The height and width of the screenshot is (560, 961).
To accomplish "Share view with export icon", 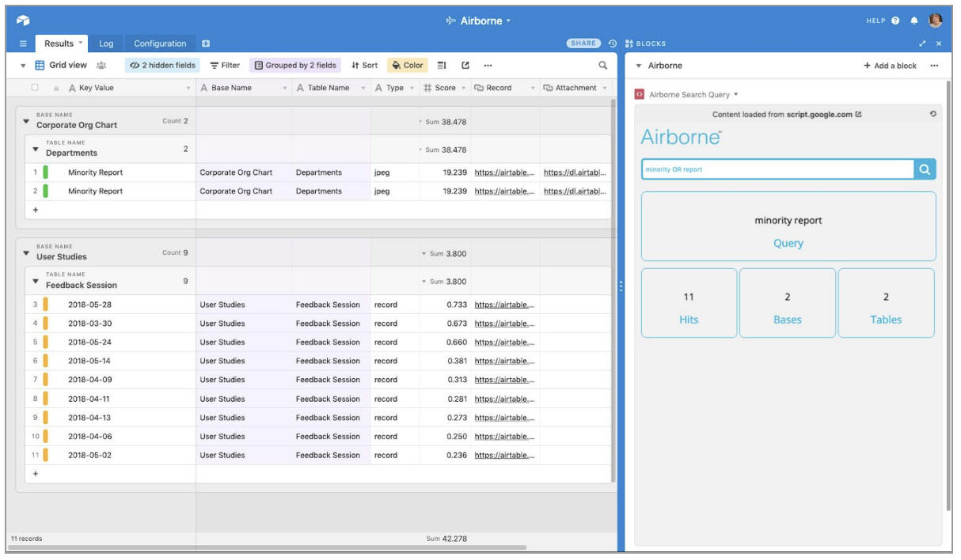I will pos(465,66).
